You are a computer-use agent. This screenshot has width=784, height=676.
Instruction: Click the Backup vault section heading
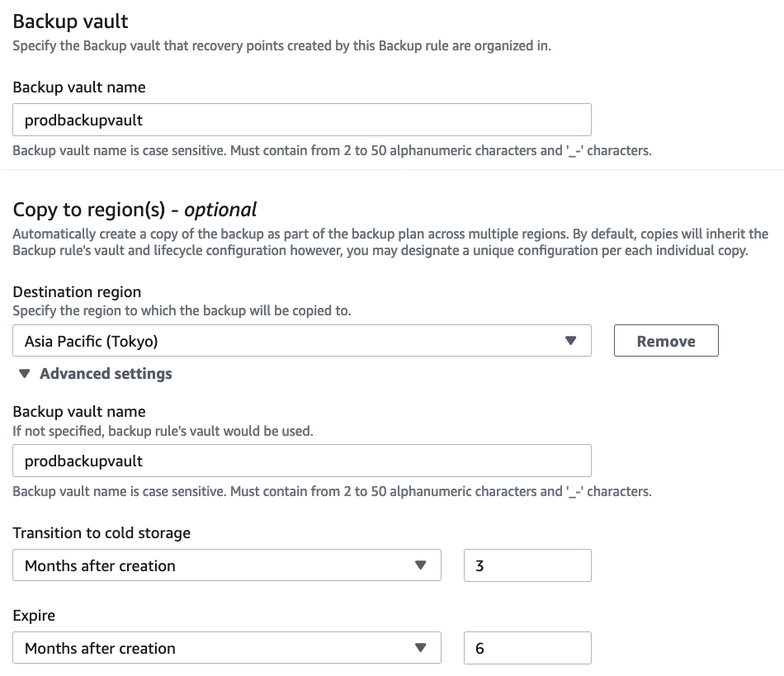click(69, 21)
